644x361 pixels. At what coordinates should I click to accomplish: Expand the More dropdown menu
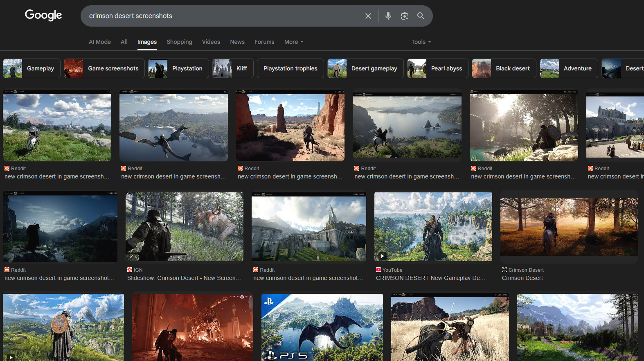[x=293, y=42]
